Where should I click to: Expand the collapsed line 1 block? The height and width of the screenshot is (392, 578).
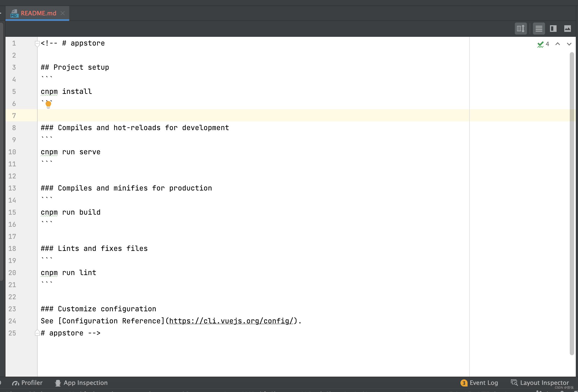(x=37, y=43)
